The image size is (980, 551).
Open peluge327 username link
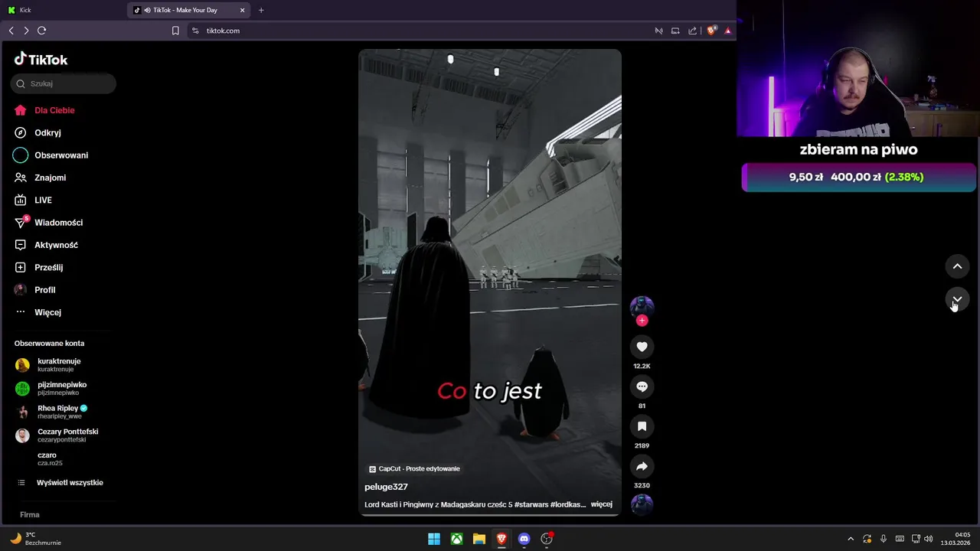click(386, 487)
